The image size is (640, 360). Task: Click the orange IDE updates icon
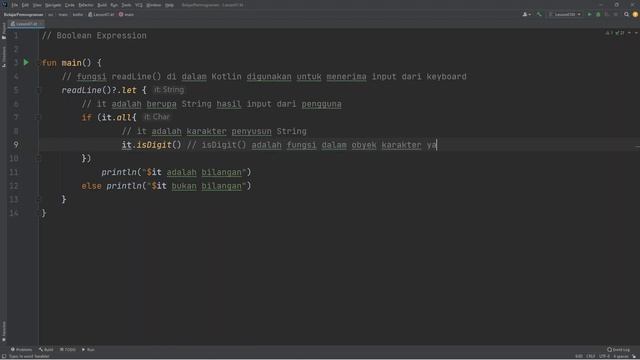click(x=635, y=15)
